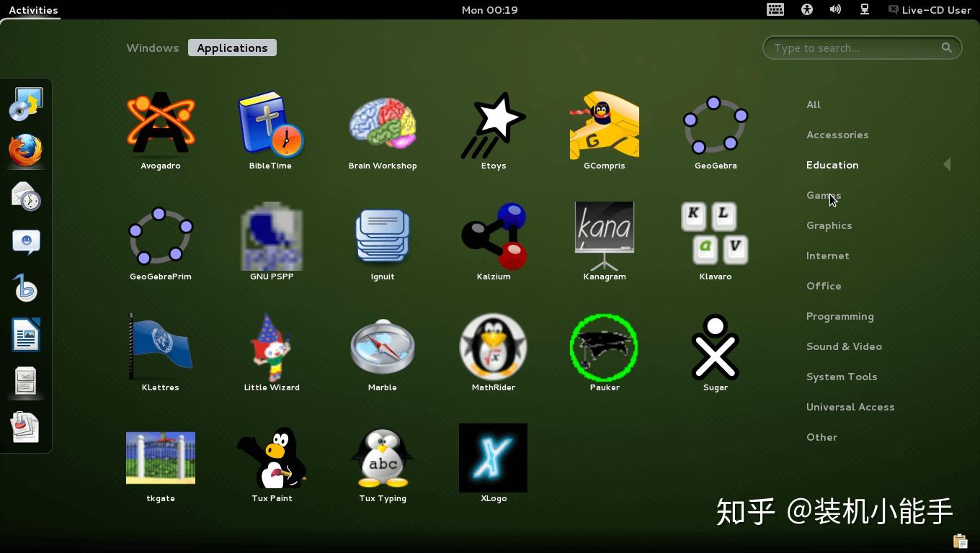Screen dimensions: 980x553
Task: Filter by Sound & Video
Action: point(844,346)
